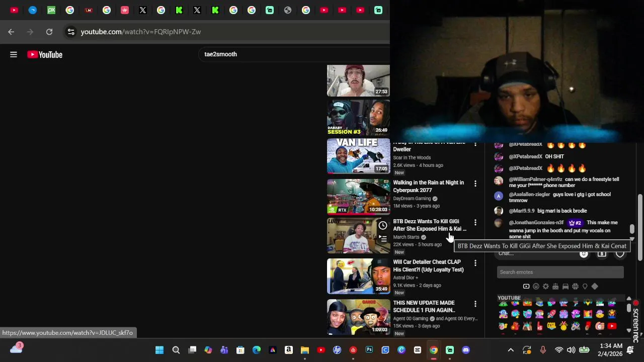Open clock showing 1:34 AM 2/4/2026
This screenshot has height=362, width=644.
click(609, 350)
